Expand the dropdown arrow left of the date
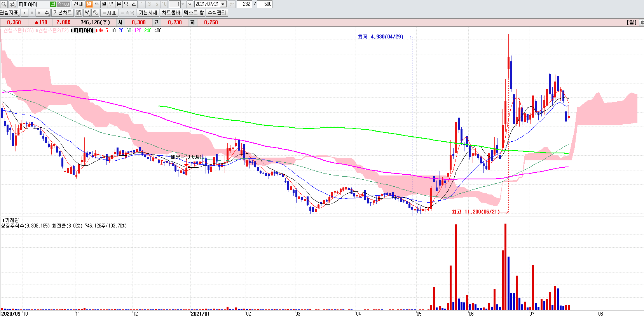644x316 pixels. click(190, 4)
